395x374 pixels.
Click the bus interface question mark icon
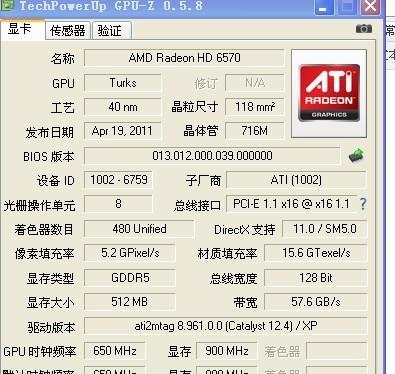[363, 204]
